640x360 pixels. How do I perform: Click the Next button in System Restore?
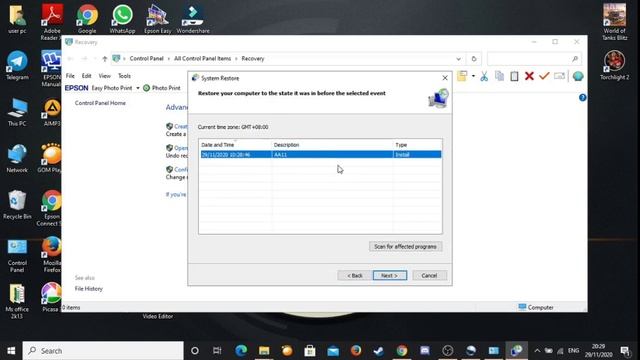(x=389, y=276)
